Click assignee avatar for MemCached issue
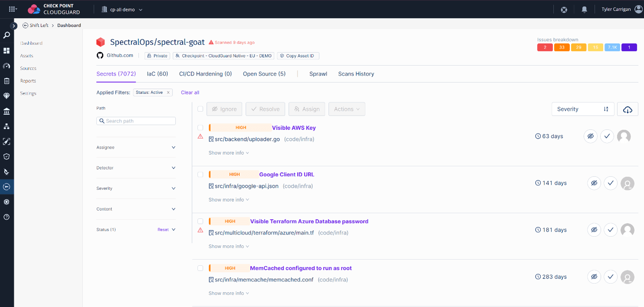This screenshot has width=644, height=307. pyautogui.click(x=628, y=277)
